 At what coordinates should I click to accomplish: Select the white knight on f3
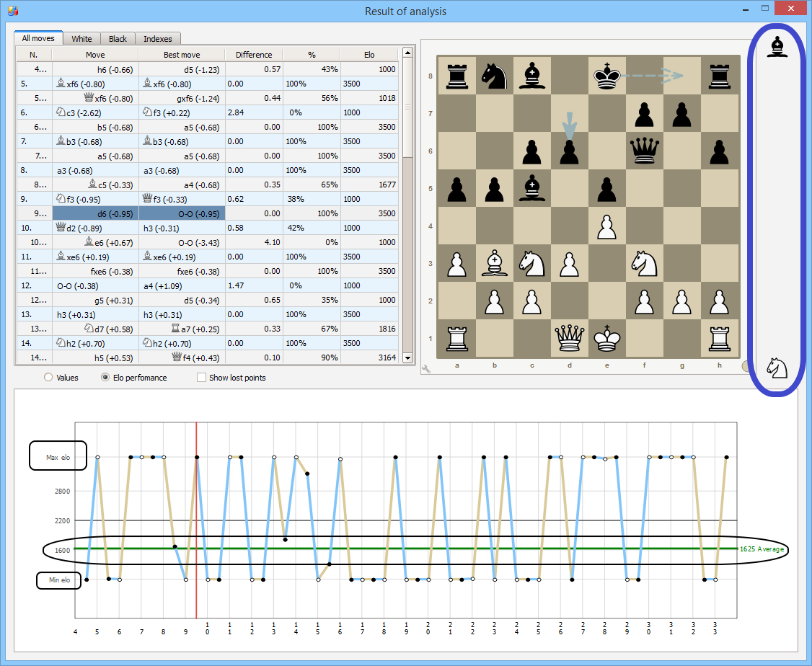pyautogui.click(x=644, y=263)
